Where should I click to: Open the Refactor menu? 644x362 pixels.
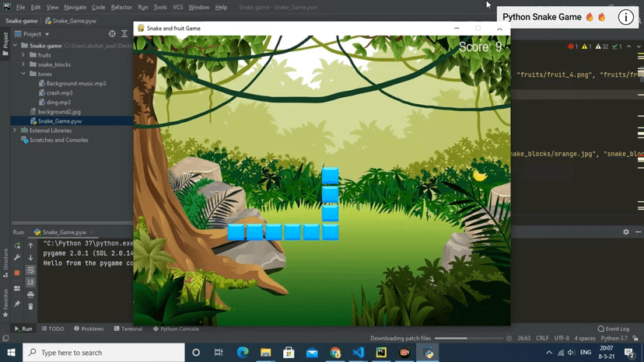click(121, 7)
